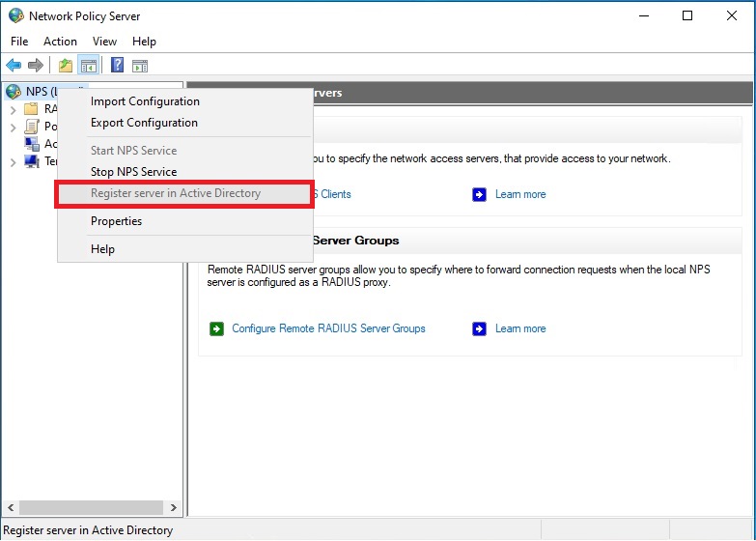756x541 pixels.
Task: Click Register server in Active Directory
Action: click(185, 193)
